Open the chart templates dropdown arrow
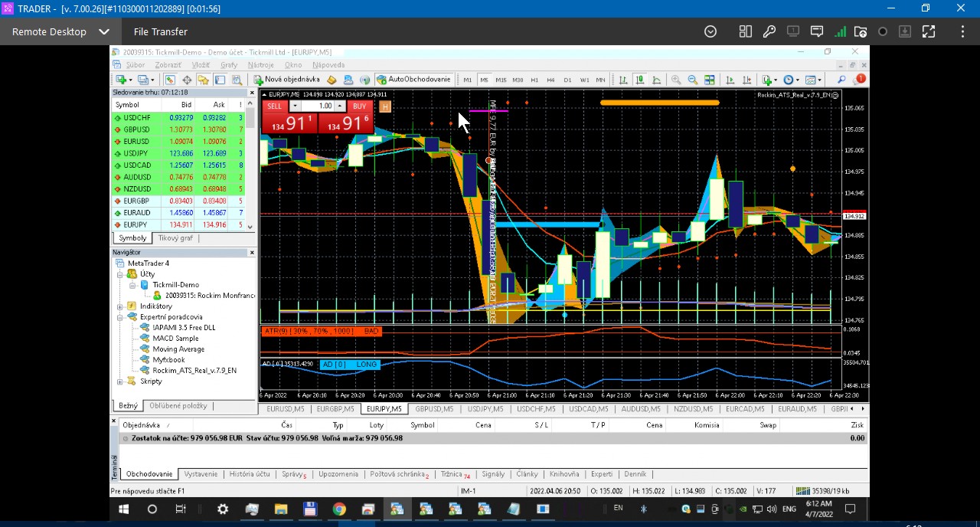 pos(818,80)
